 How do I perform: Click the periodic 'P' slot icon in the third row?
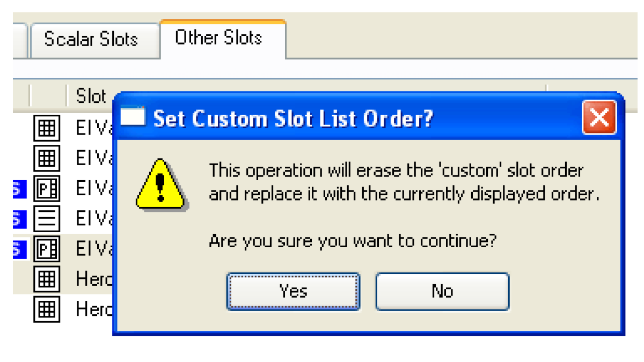coord(47,188)
